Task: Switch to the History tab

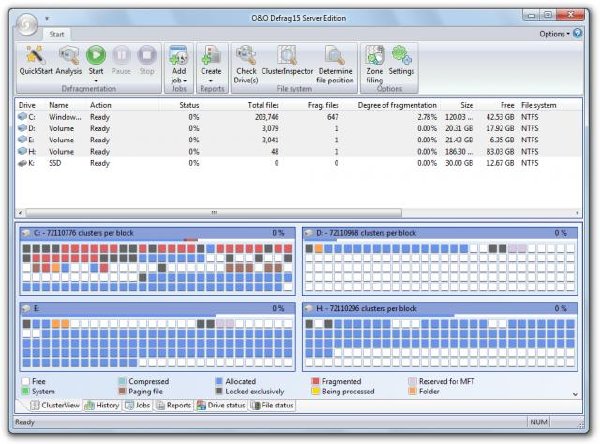Action: tap(102, 405)
